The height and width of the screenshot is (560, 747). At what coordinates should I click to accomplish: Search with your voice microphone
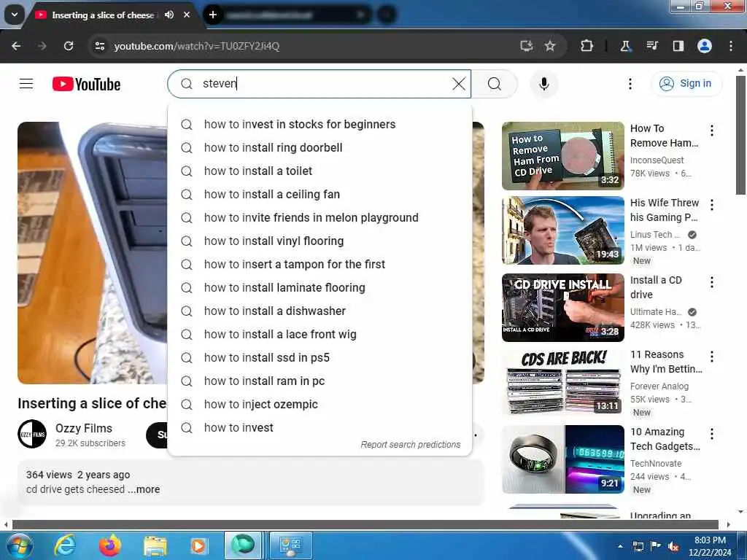tap(543, 84)
